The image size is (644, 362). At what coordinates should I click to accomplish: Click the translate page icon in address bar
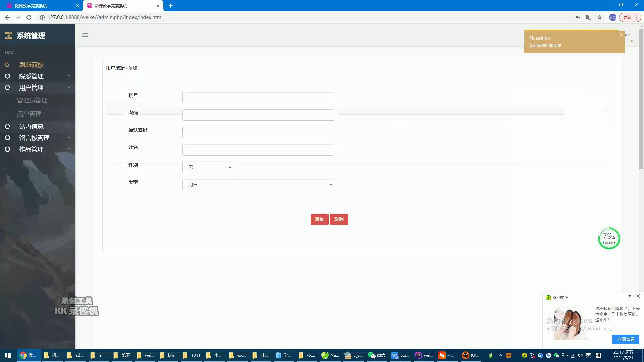[589, 17]
